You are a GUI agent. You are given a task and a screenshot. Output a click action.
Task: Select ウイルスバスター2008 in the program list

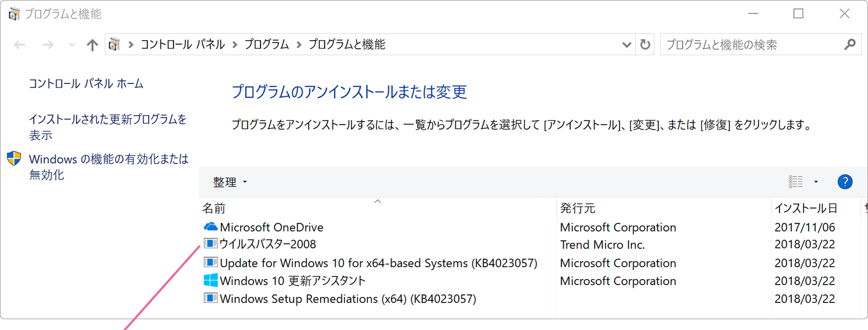tap(268, 244)
